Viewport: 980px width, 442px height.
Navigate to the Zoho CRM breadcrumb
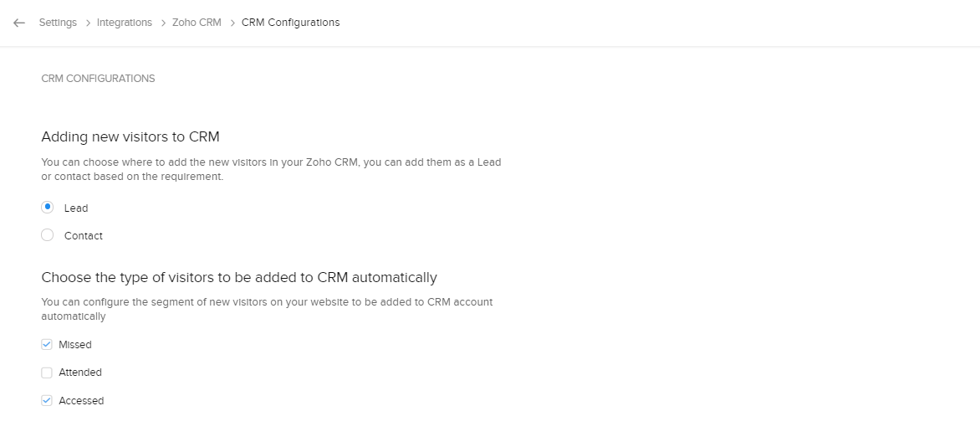tap(197, 23)
